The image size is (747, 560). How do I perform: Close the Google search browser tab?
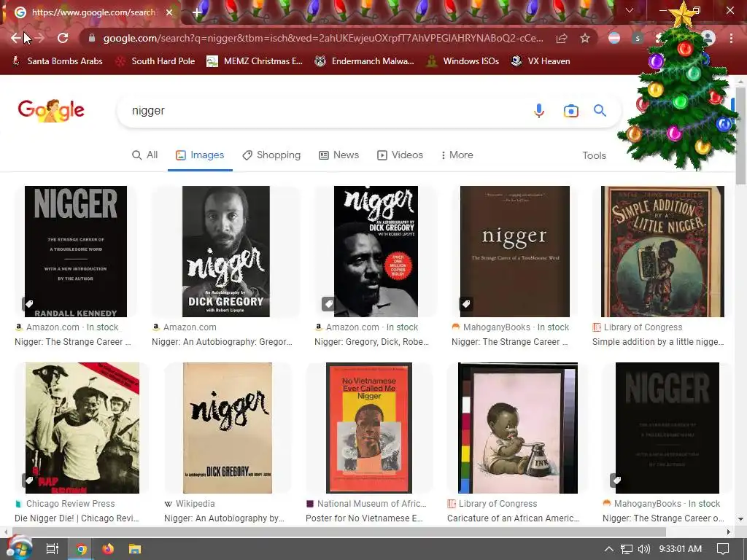(169, 12)
